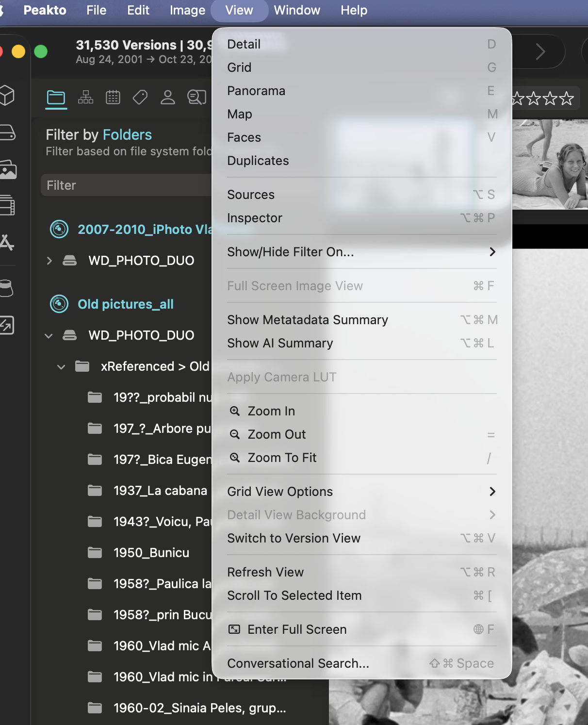Open the Peakto app menu

point(45,10)
